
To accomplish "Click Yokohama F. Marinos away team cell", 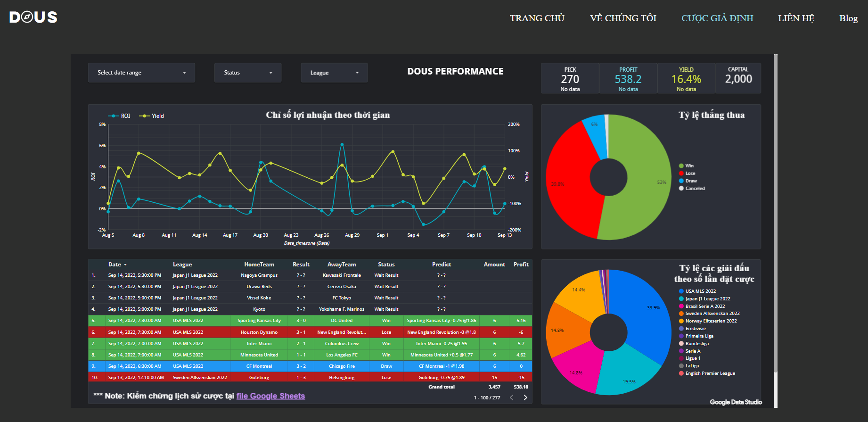I will pyautogui.click(x=342, y=309).
